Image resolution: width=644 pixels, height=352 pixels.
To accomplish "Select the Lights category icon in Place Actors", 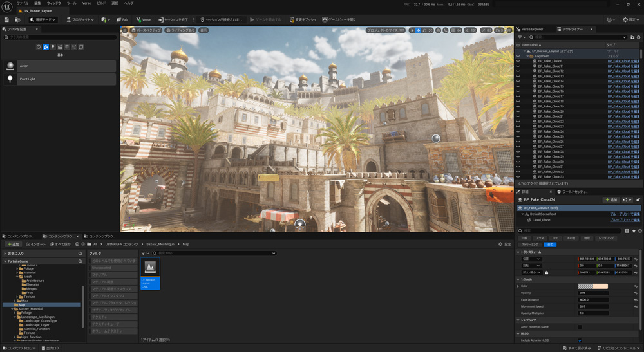I will [x=53, y=47].
